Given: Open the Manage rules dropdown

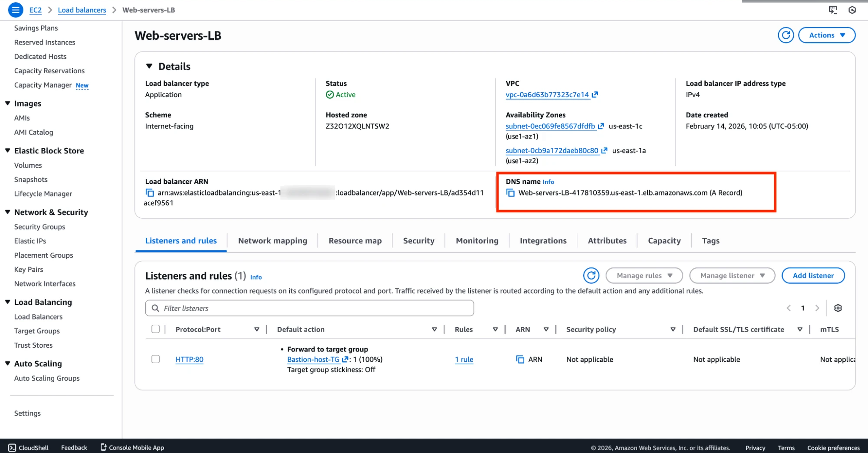Looking at the screenshot, I should (644, 275).
